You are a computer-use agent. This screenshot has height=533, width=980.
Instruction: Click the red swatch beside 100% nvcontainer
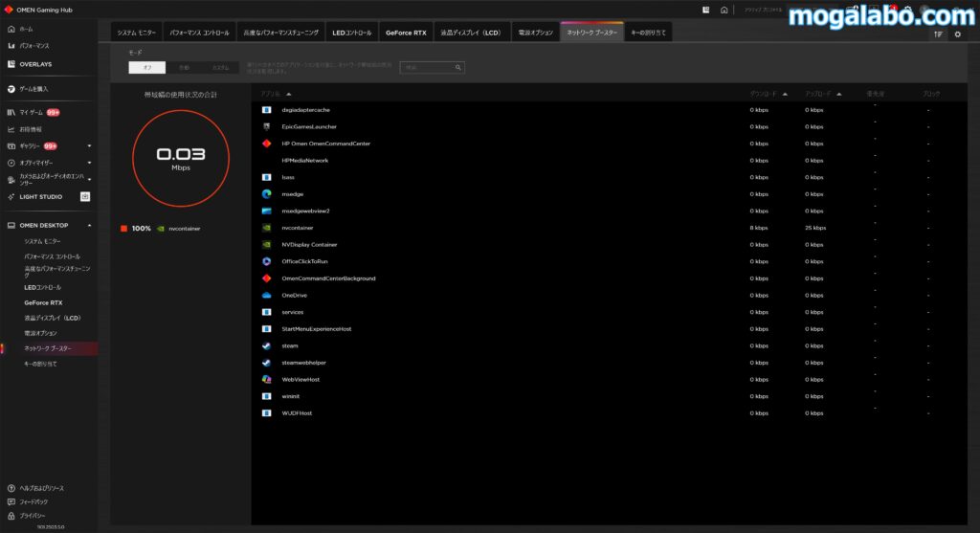[x=123, y=229]
